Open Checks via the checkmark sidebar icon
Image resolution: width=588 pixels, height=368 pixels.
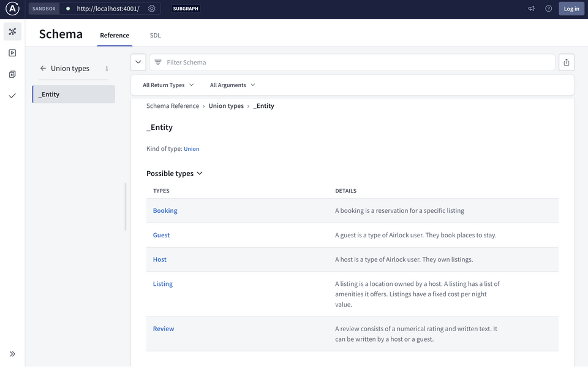pyautogui.click(x=12, y=96)
